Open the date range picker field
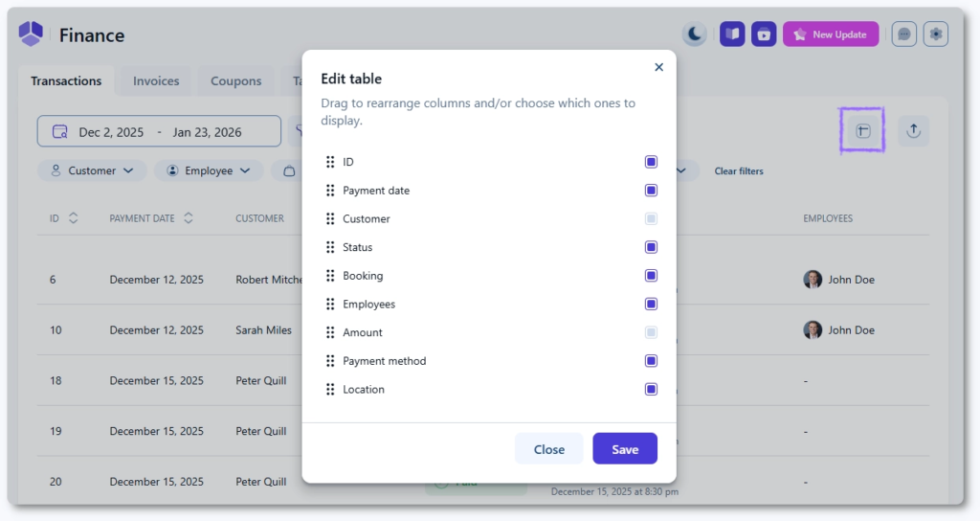Image resolution: width=980 pixels, height=521 pixels. tap(159, 132)
